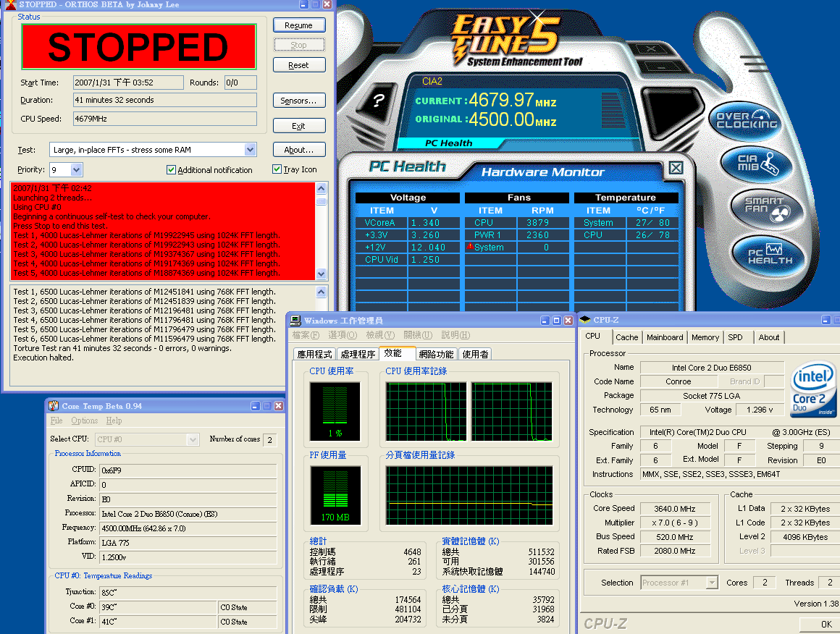
Task: Open the Options menu in Core Temp
Action: click(x=85, y=421)
